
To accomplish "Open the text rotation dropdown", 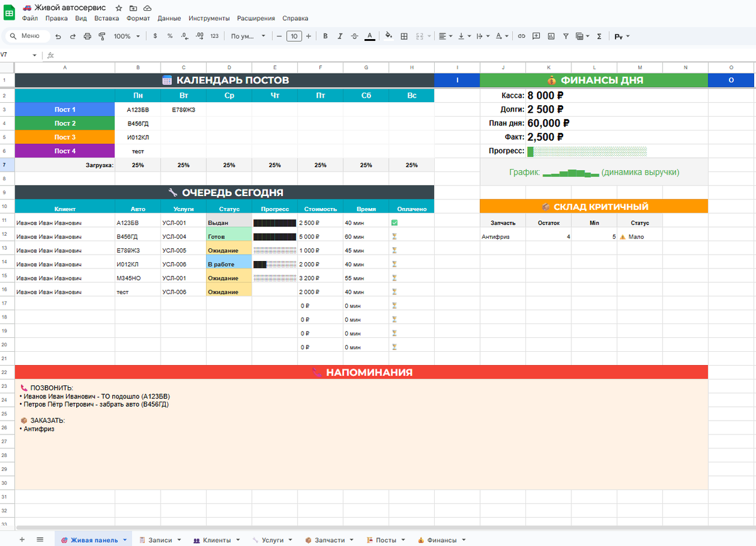I will tap(502, 37).
